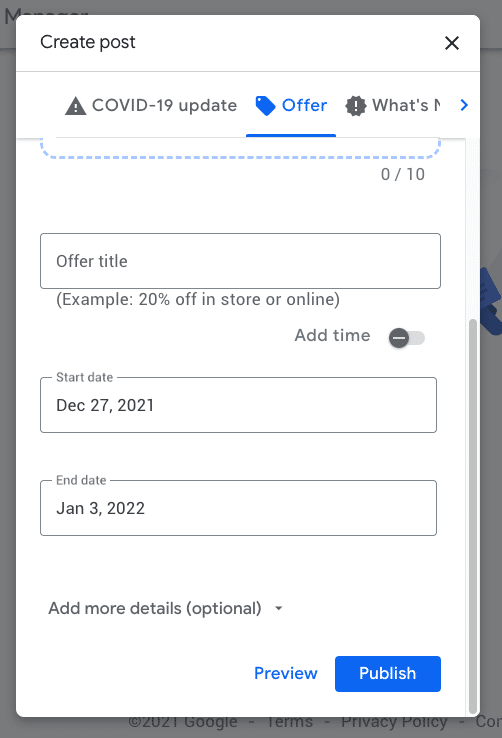Click the Add time label
The image size is (502, 738).
coord(332,335)
